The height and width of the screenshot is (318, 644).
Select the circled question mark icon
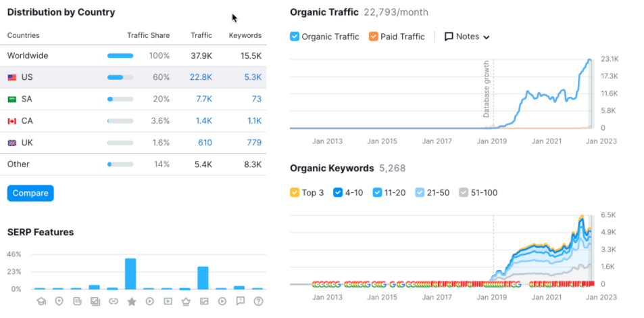click(258, 302)
